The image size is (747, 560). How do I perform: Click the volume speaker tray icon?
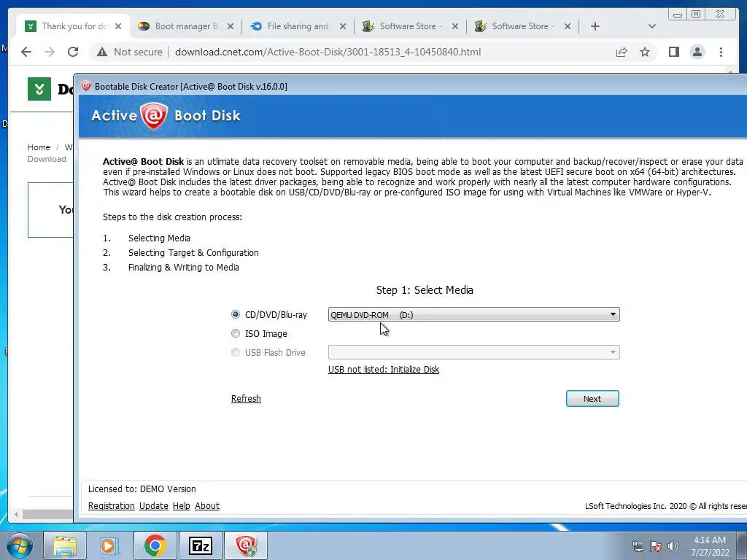(x=673, y=546)
